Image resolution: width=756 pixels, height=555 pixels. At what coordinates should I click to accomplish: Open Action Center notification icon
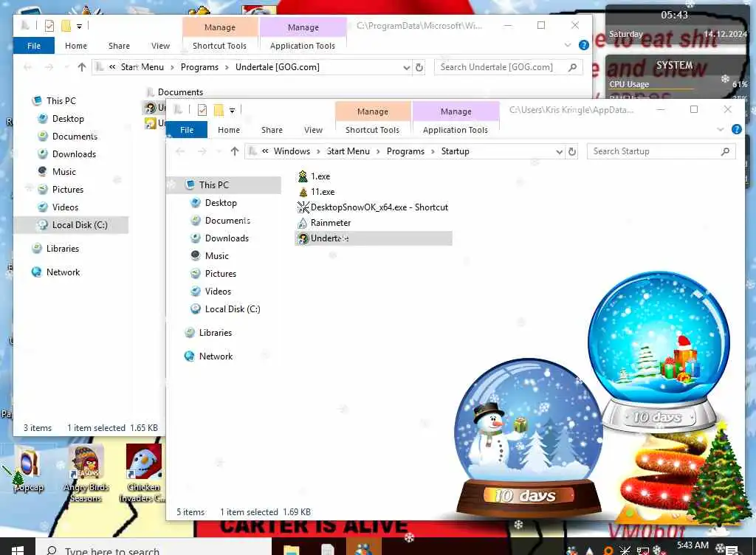click(732, 549)
